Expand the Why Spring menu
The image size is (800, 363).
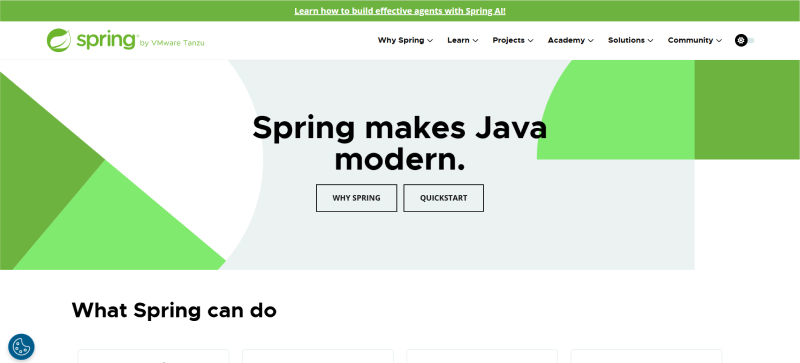[405, 40]
